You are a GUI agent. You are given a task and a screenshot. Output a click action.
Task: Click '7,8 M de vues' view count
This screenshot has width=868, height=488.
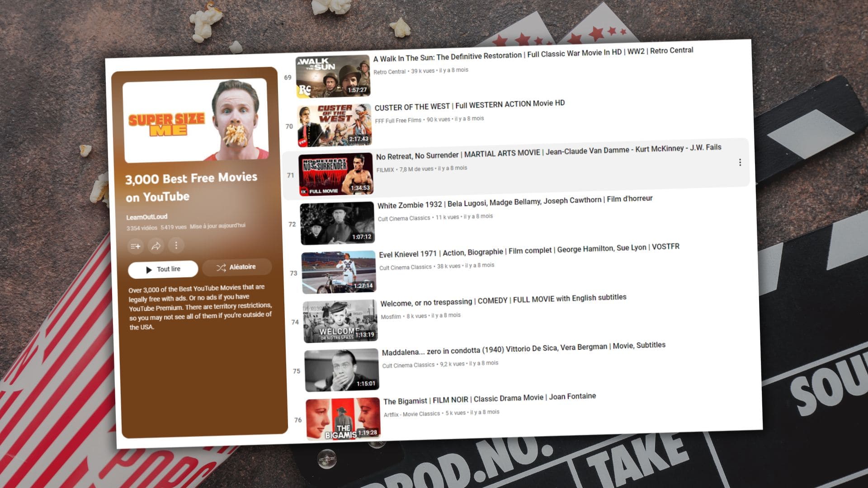click(416, 169)
